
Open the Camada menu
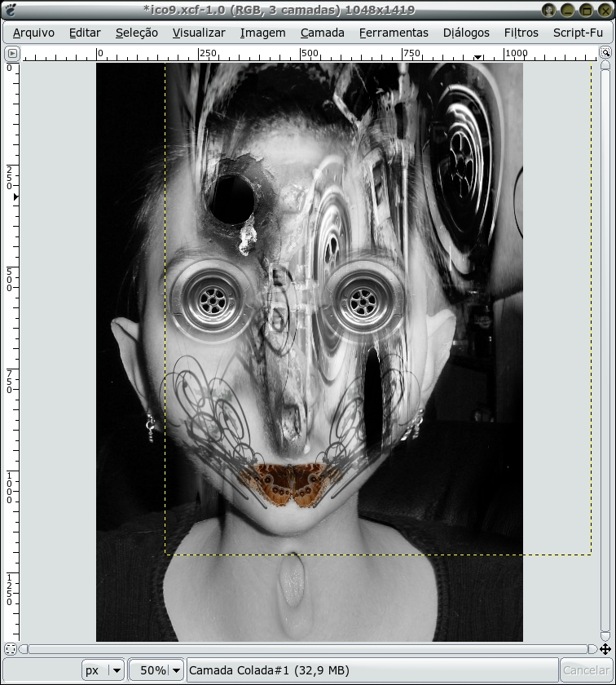point(322,33)
